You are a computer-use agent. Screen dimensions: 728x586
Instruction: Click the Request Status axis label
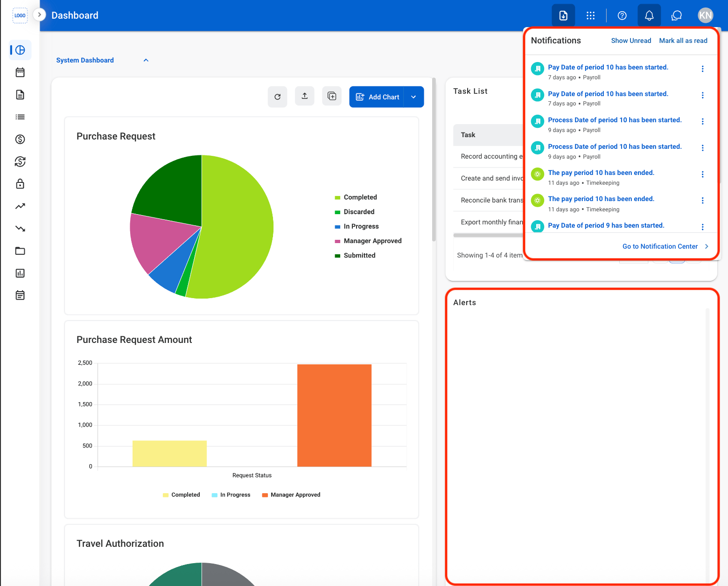[252, 475]
